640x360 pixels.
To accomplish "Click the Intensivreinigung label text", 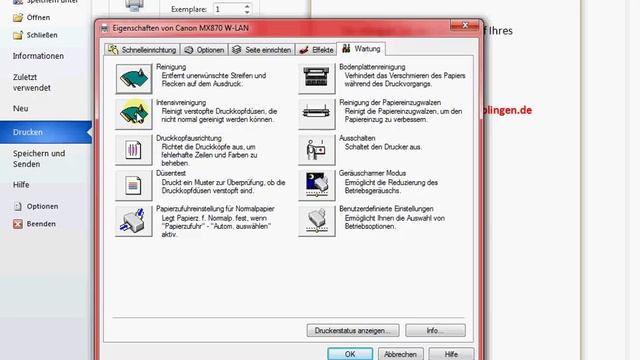I will (x=181, y=103).
